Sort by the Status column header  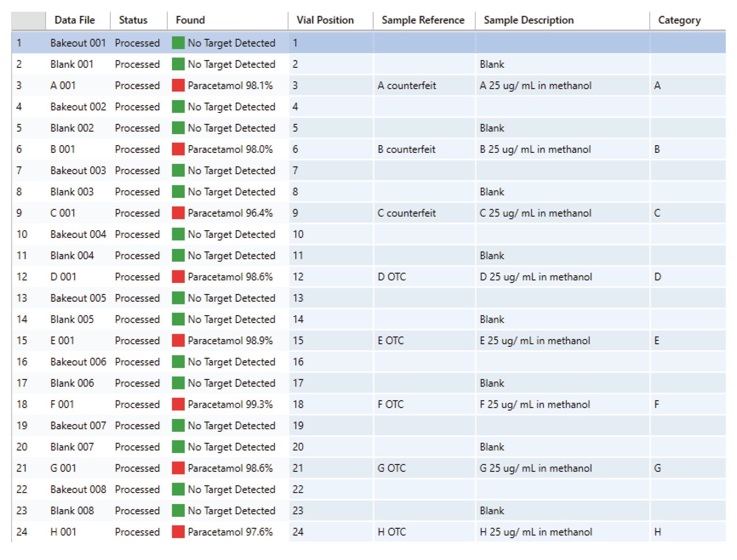tap(133, 20)
